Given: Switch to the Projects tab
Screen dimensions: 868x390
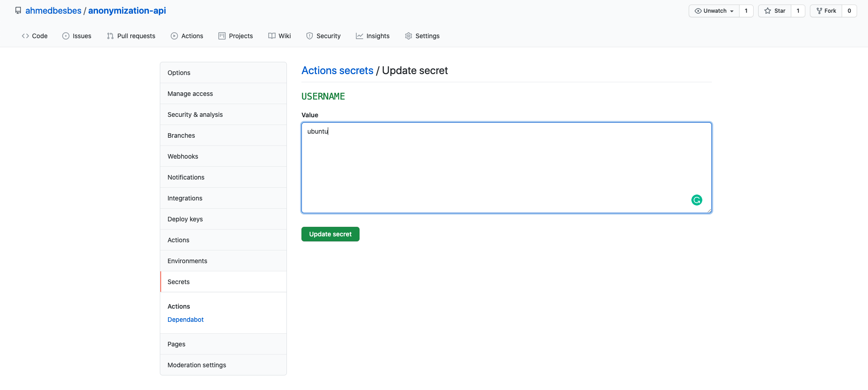Looking at the screenshot, I should pyautogui.click(x=236, y=36).
